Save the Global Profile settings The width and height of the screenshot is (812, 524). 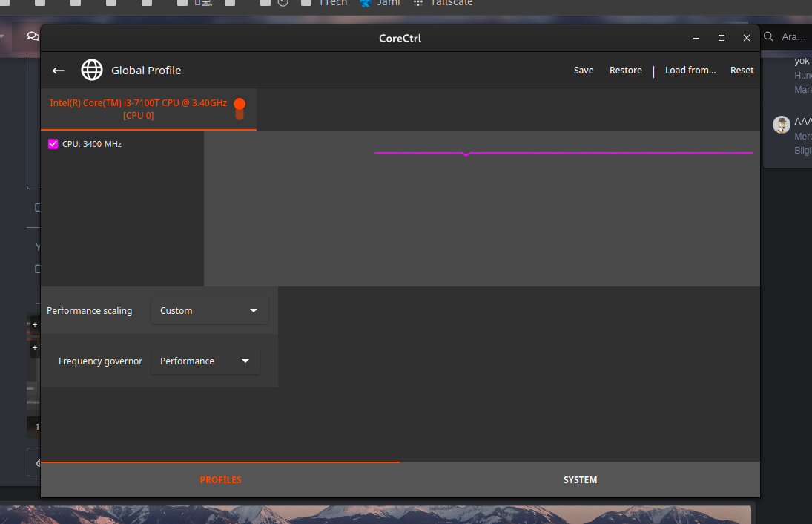pos(583,70)
